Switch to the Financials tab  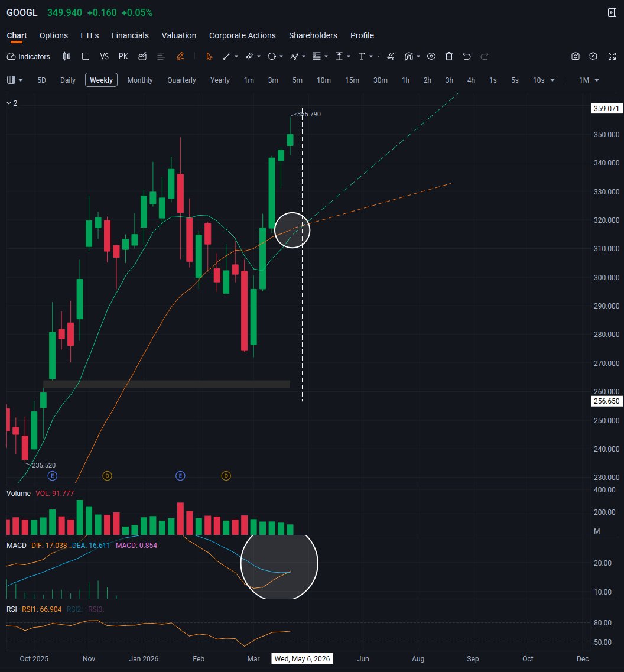[x=130, y=35]
